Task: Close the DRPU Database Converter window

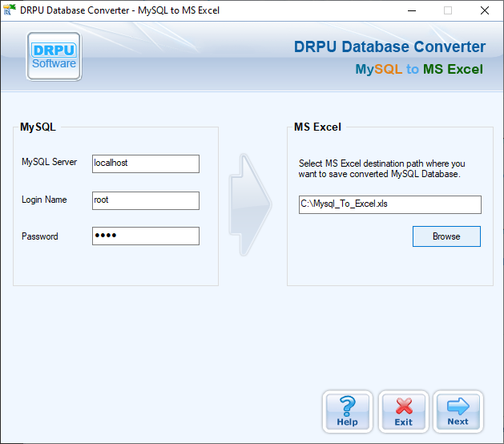Action: (485, 10)
